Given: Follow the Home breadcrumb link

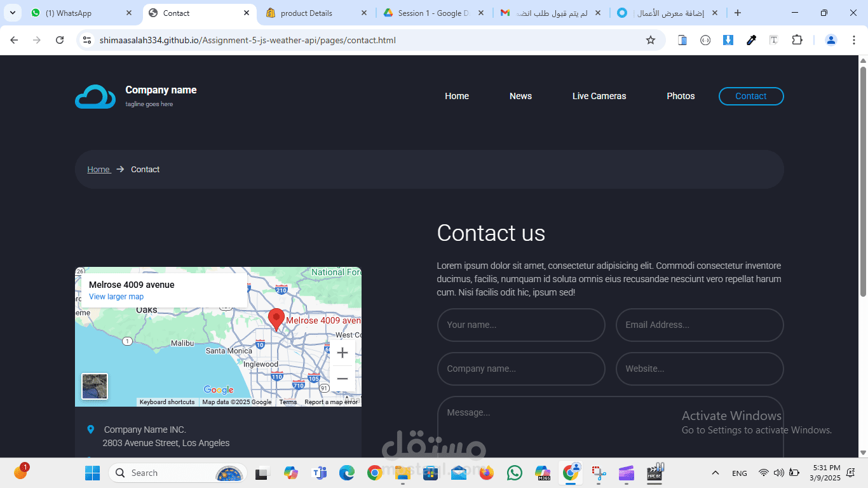Looking at the screenshot, I should tap(98, 169).
